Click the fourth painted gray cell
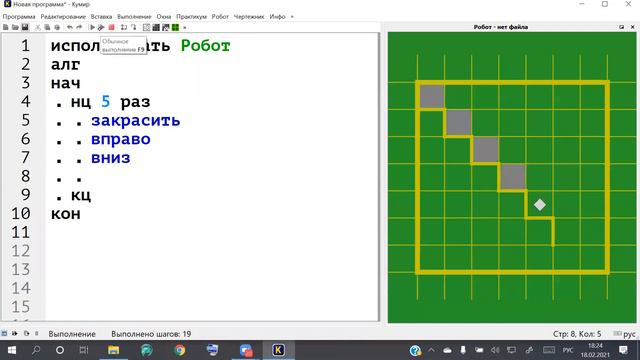640x360 pixels. click(513, 177)
